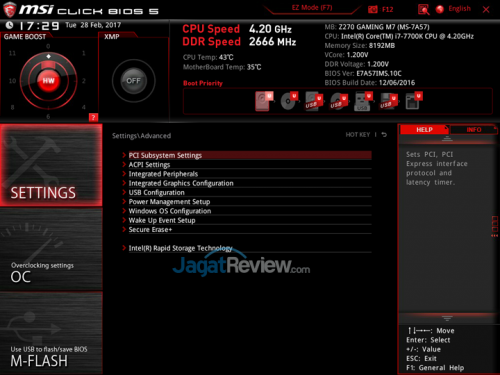Select the CD/DVD drive boot priority icon
Image resolution: width=500 pixels, height=375 pixels.
tap(289, 101)
